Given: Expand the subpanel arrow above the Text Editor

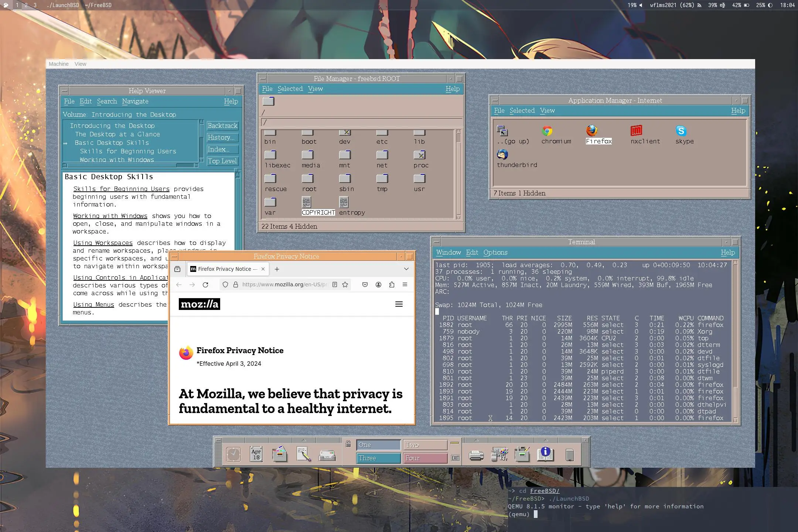Looking at the screenshot, I should pos(304,440).
